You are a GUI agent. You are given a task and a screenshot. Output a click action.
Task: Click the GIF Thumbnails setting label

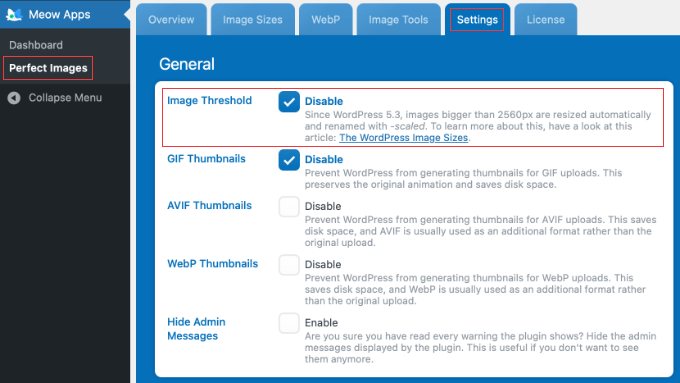tap(206, 159)
